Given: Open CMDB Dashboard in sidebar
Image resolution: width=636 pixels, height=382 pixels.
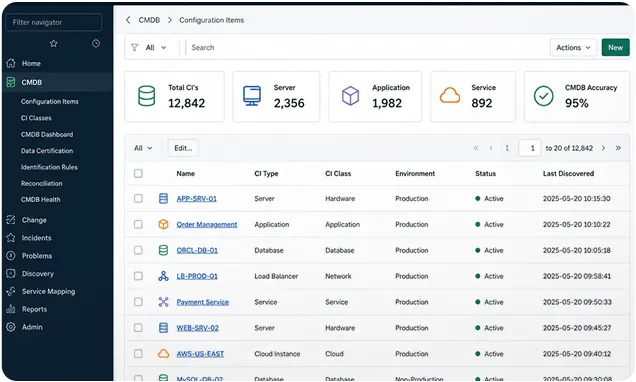Looking at the screenshot, I should (47, 134).
